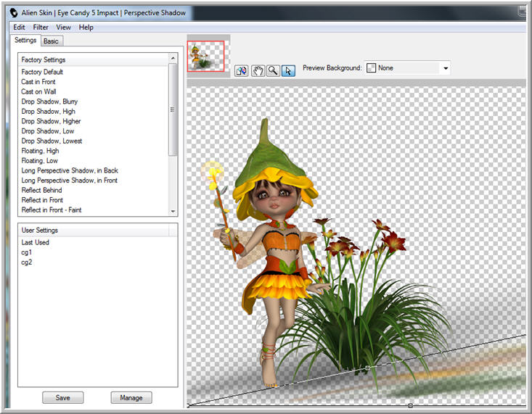Select Long Perspective Shadow, in Front
The image size is (532, 414).
(69, 180)
